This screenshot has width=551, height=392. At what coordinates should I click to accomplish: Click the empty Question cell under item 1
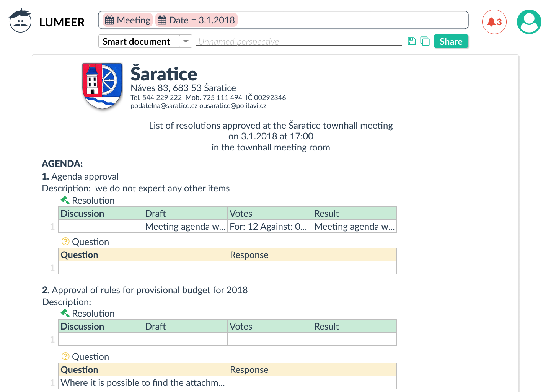coord(143,268)
